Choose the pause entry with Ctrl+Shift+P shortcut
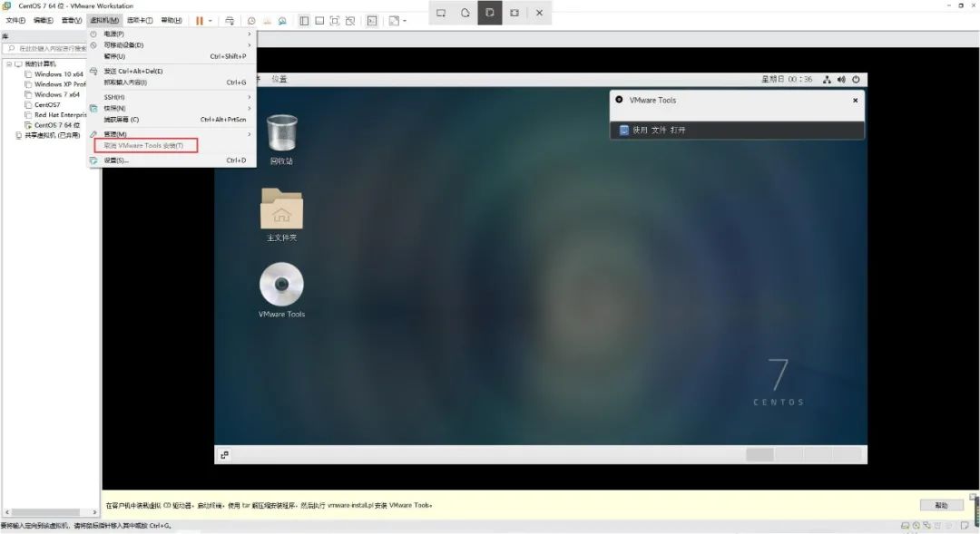 tap(171, 56)
